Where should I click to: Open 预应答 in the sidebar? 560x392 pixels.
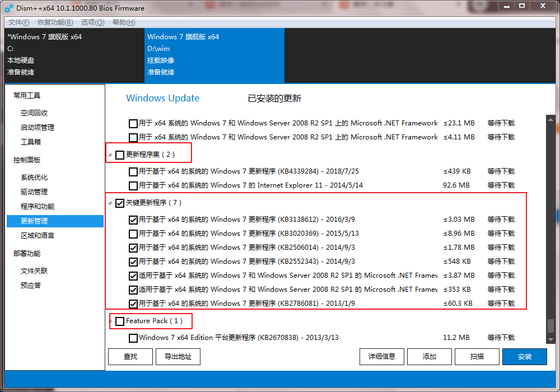(x=30, y=286)
